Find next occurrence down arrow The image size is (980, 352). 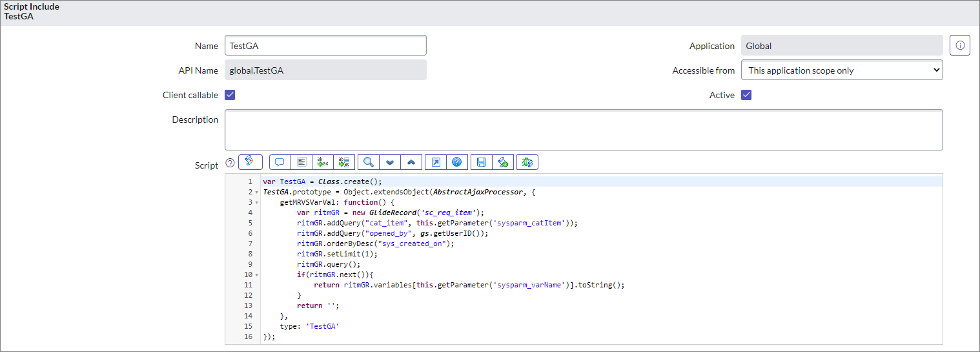pyautogui.click(x=390, y=162)
